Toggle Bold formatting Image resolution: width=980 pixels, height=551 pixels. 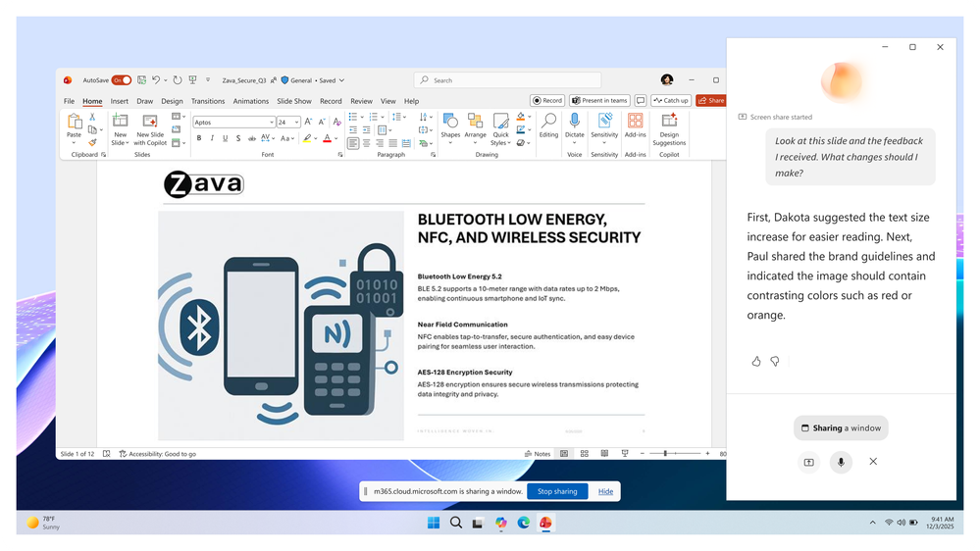tap(199, 138)
